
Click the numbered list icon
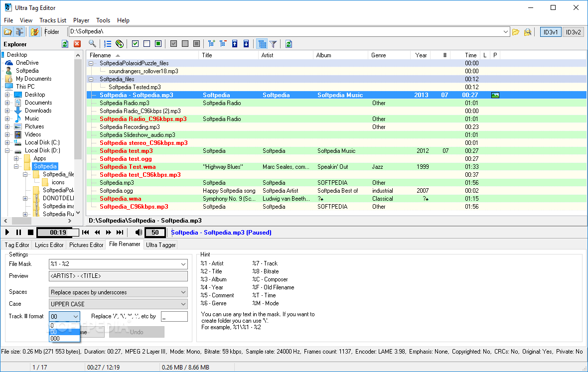pyautogui.click(x=108, y=44)
